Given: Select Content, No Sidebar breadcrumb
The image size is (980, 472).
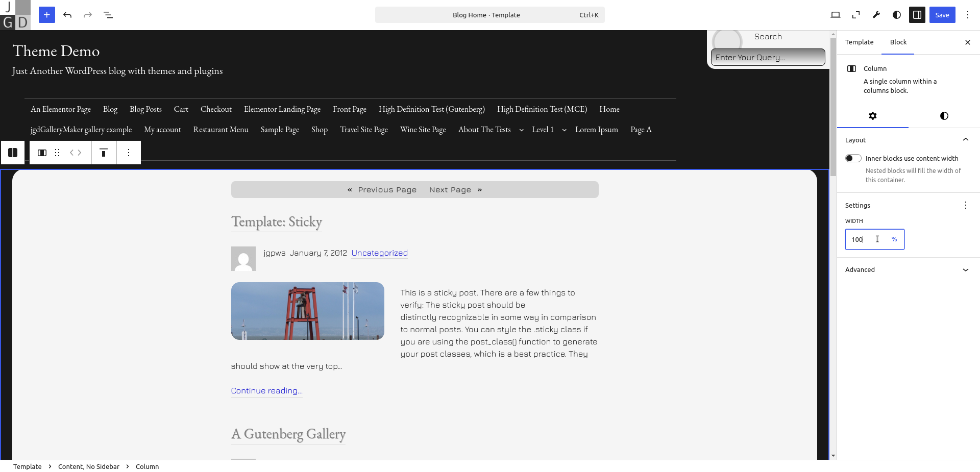Looking at the screenshot, I should 89,466.
